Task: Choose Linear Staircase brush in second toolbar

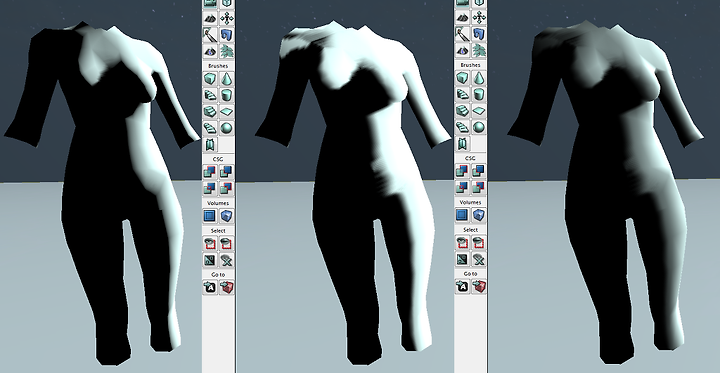Action: click(462, 111)
